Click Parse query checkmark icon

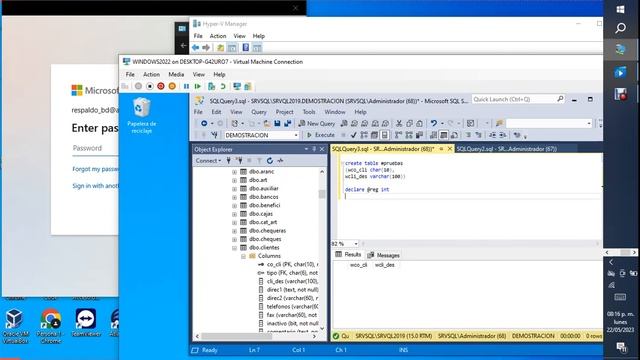point(353,135)
